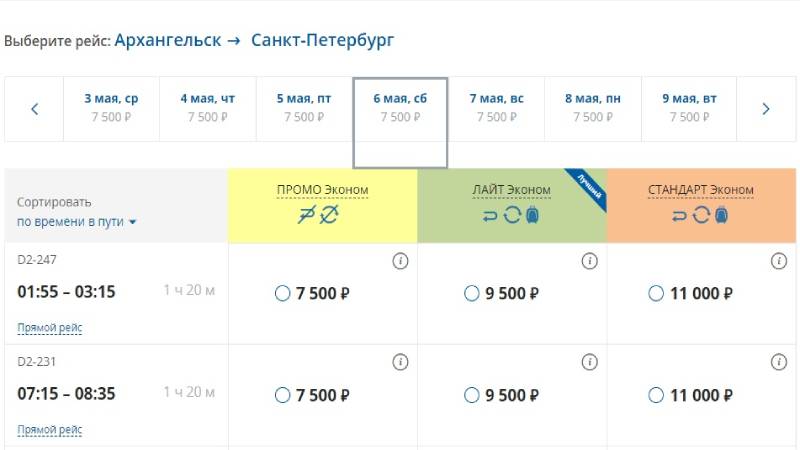This screenshot has width=800, height=450.
Task: Show earlier dates with left chevron
Action: click(35, 109)
